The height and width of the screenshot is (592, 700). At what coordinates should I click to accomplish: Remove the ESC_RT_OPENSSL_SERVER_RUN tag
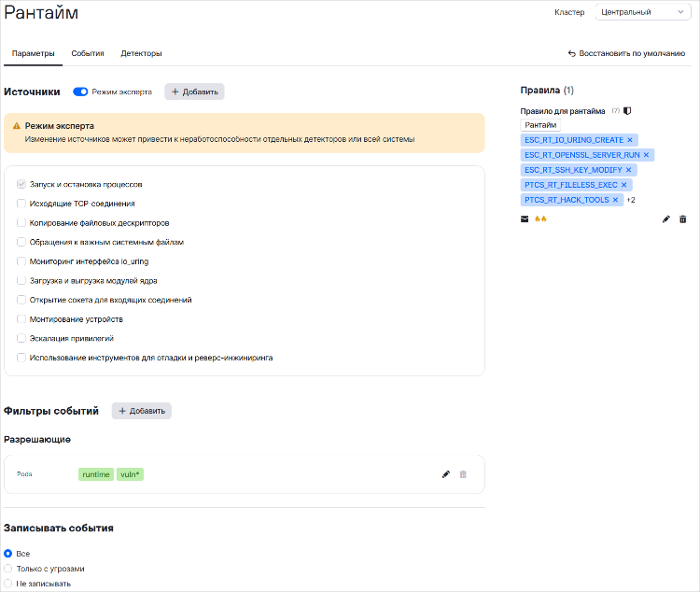[646, 155]
